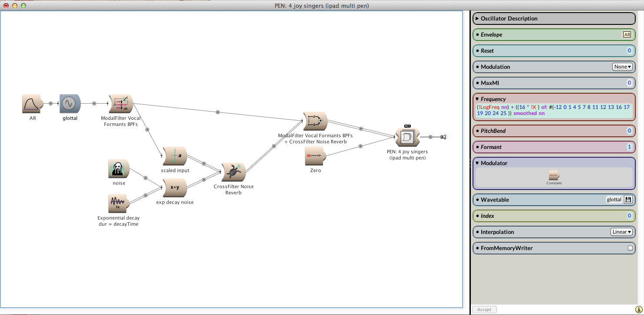Toggle the FromMemoryWriter checkbox
This screenshot has width=644, height=315.
630,248
